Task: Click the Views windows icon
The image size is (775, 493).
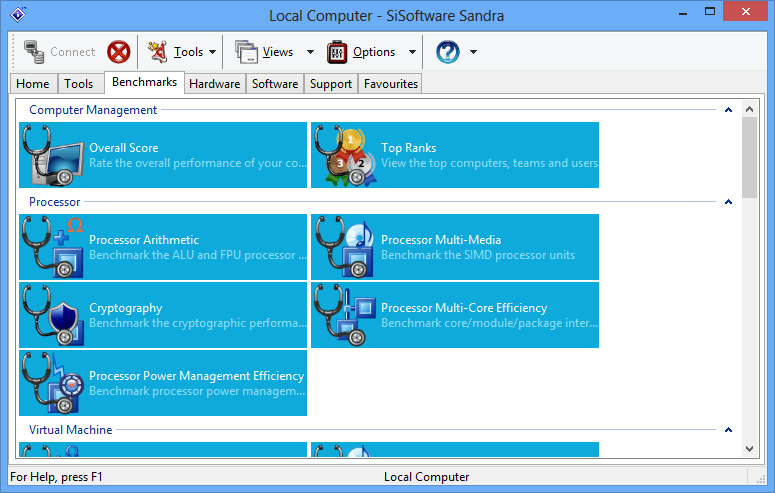Action: point(246,52)
